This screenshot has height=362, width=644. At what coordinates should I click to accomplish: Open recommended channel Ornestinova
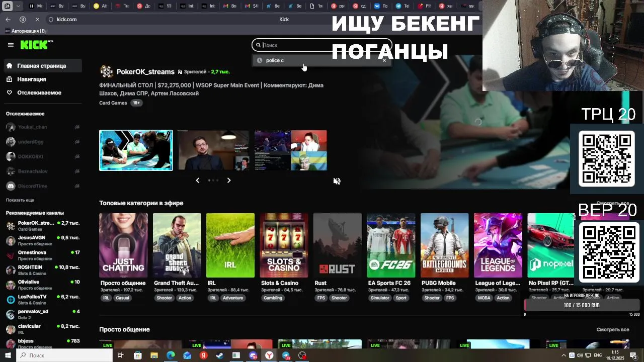pyautogui.click(x=43, y=255)
